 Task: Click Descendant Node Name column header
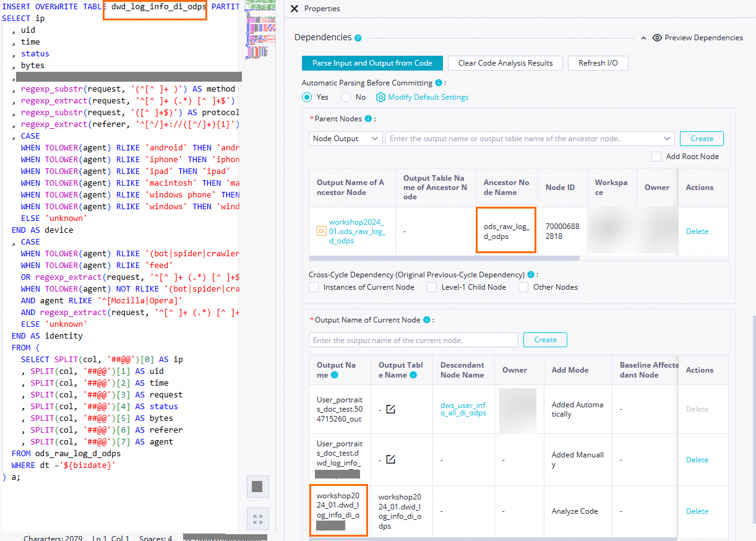pos(462,370)
